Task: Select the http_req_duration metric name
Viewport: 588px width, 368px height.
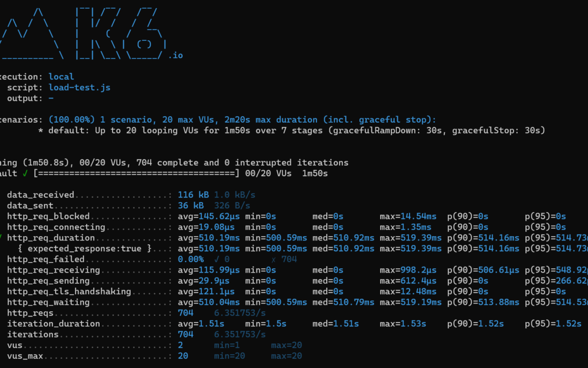Action: tap(51, 238)
